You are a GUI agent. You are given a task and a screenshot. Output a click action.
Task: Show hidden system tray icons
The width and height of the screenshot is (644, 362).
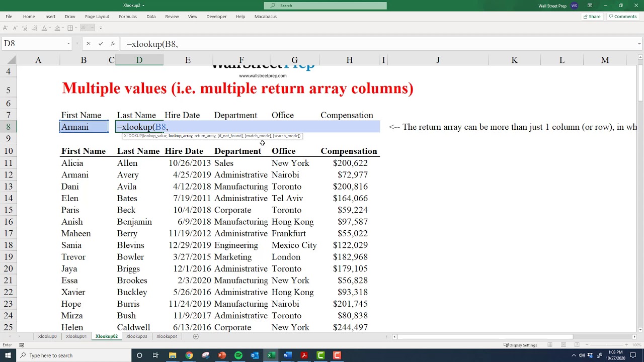point(574,355)
